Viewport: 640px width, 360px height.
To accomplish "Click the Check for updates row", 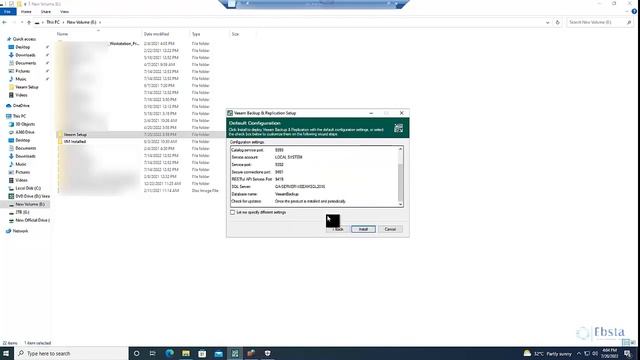I will pos(314,201).
